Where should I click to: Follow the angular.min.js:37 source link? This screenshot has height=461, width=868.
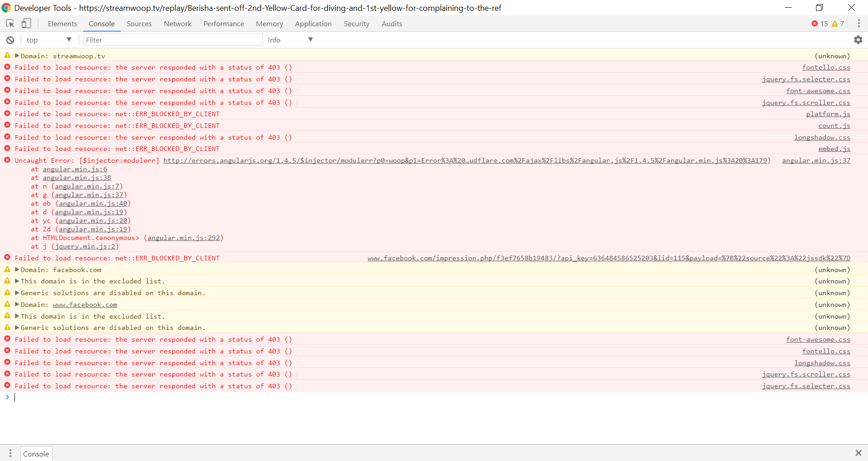tap(816, 160)
